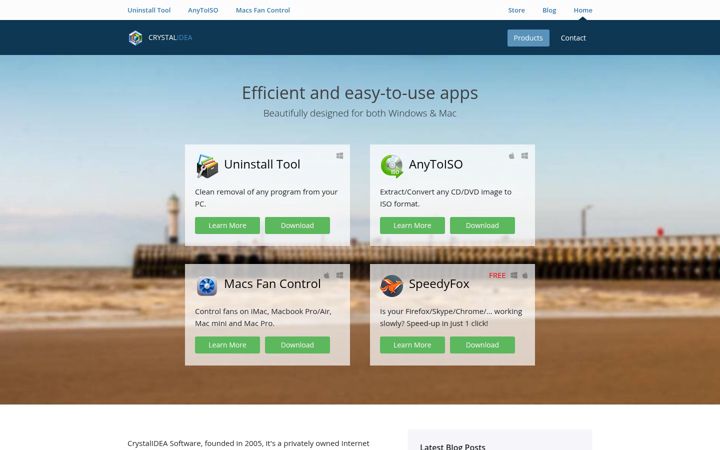
Task: Click the 'Efficient and easy-to-use apps' headline
Action: 360,93
